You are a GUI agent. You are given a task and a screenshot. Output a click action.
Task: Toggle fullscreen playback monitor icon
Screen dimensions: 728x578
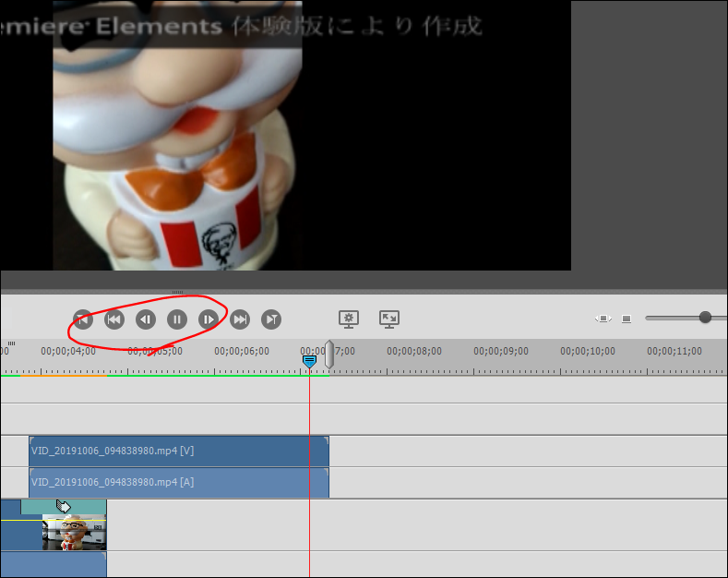(389, 319)
